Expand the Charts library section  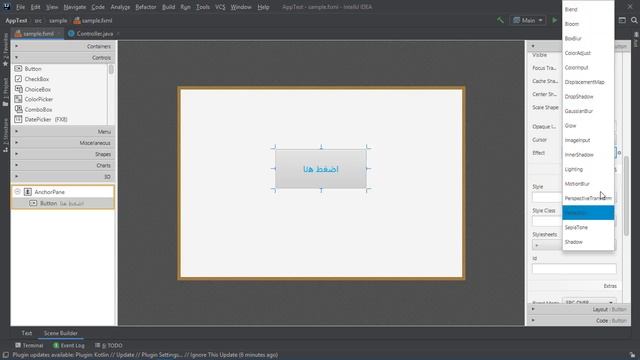coord(63,165)
